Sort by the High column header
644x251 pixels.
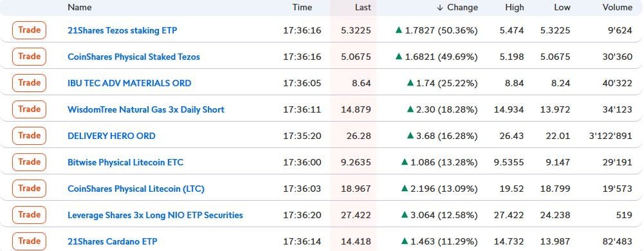[x=515, y=7]
